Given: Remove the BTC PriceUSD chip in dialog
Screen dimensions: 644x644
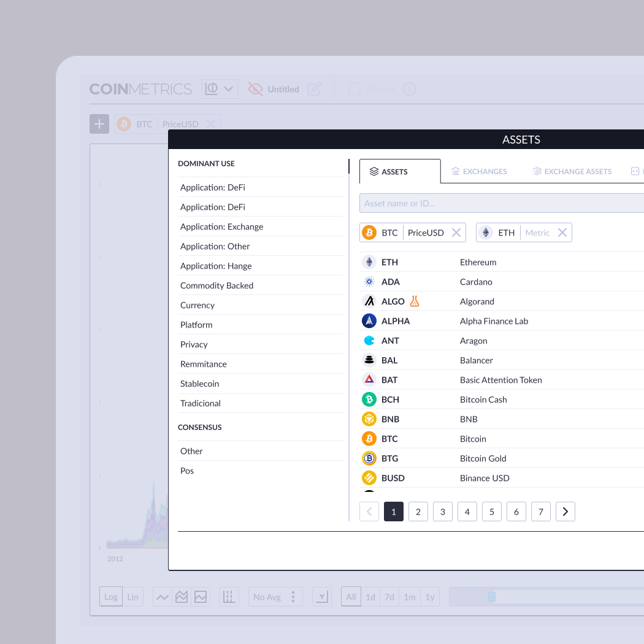Looking at the screenshot, I should click(456, 232).
